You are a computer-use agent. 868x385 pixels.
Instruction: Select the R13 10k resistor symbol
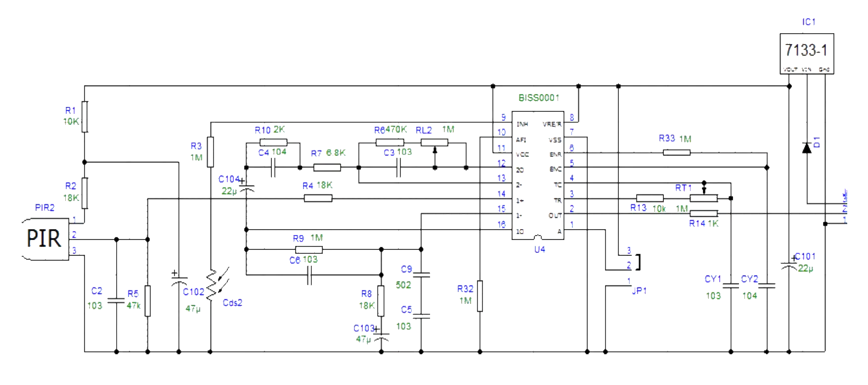650,198
